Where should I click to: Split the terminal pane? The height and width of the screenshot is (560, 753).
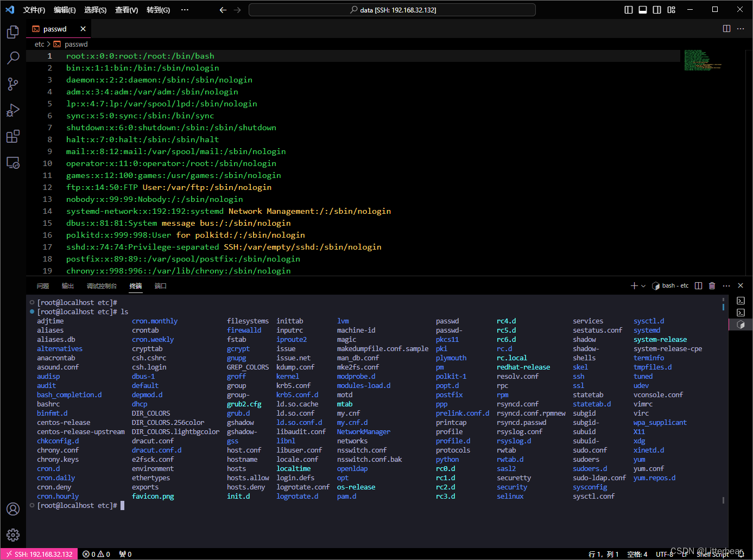[x=698, y=285]
